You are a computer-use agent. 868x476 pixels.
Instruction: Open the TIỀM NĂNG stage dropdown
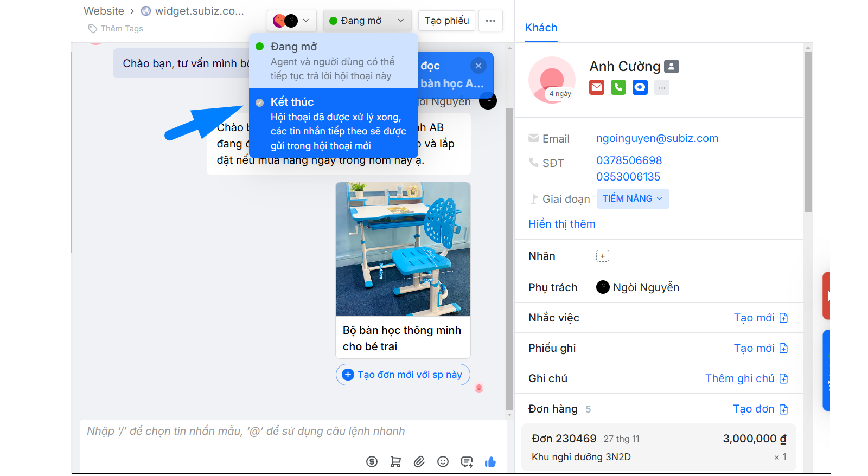pyautogui.click(x=633, y=198)
